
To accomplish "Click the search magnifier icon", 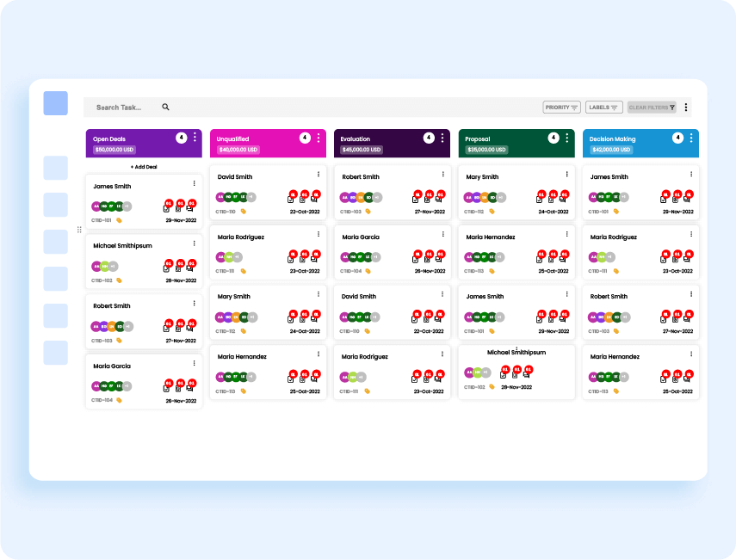I will [x=165, y=107].
